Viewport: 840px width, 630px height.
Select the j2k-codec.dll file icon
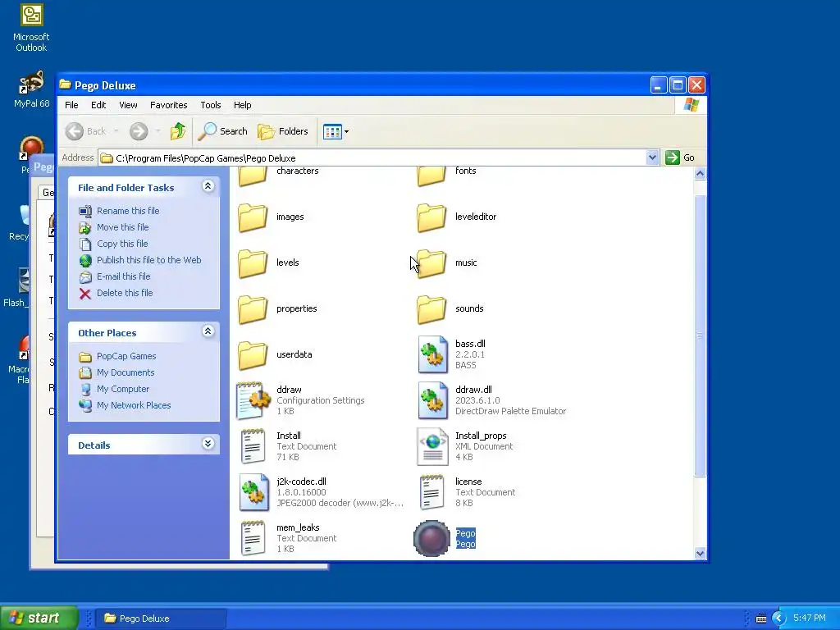pyautogui.click(x=253, y=492)
